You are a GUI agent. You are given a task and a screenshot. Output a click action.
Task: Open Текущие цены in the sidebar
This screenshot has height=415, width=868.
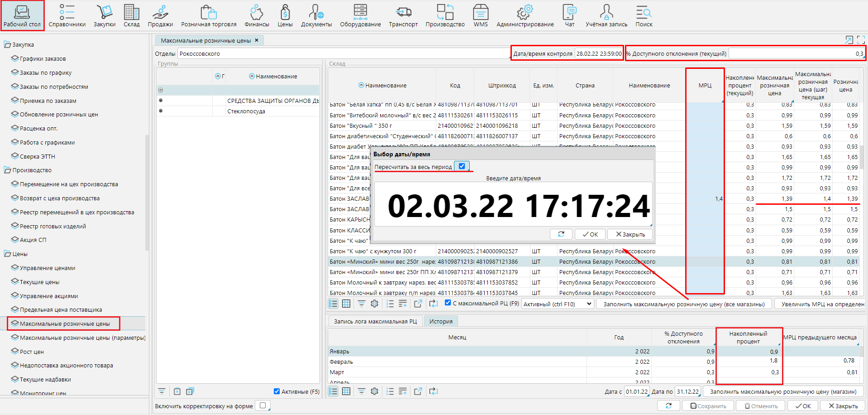tap(39, 282)
